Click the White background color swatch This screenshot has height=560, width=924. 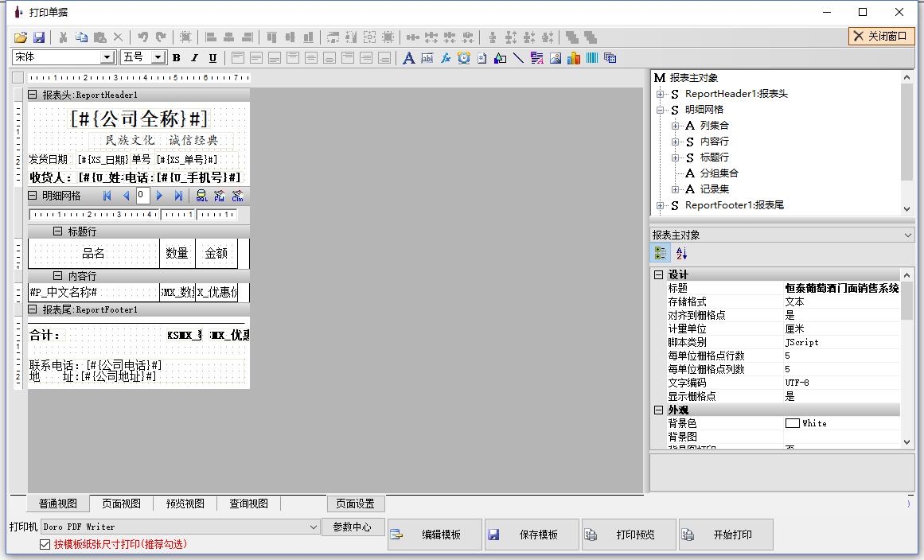tap(792, 423)
